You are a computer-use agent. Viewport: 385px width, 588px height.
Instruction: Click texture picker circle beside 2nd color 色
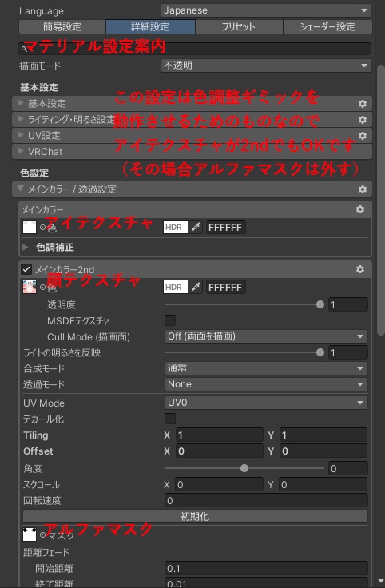(42, 288)
